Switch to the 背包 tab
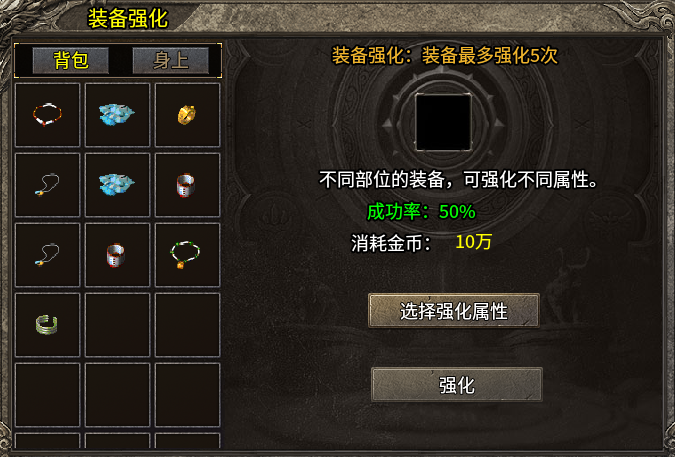The width and height of the screenshot is (675, 457). 71,60
